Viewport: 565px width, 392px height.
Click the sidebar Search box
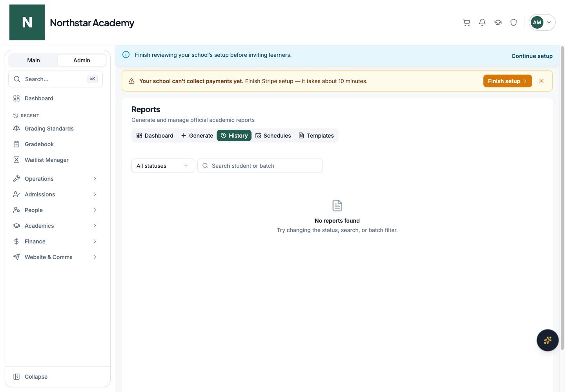point(55,79)
